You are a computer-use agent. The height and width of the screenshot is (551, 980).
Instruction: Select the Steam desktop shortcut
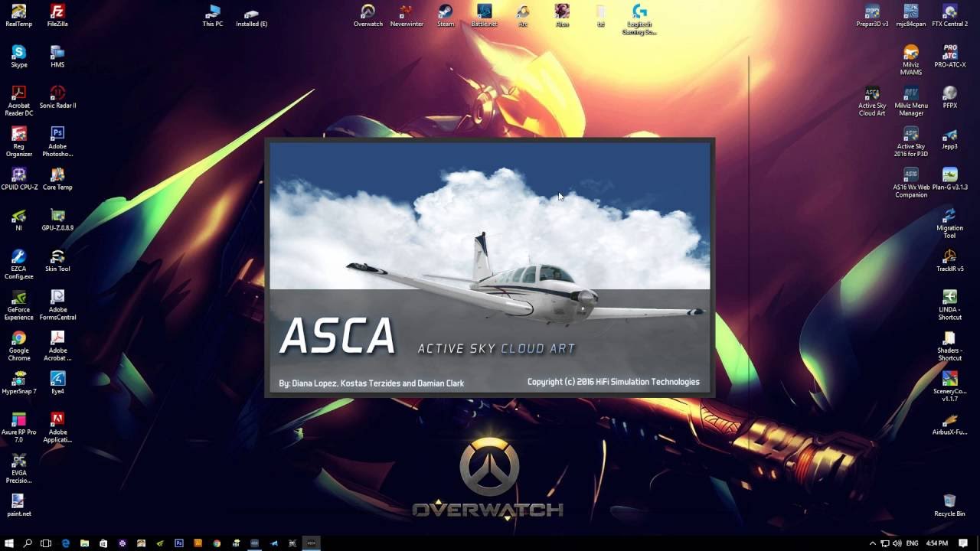(x=446, y=15)
